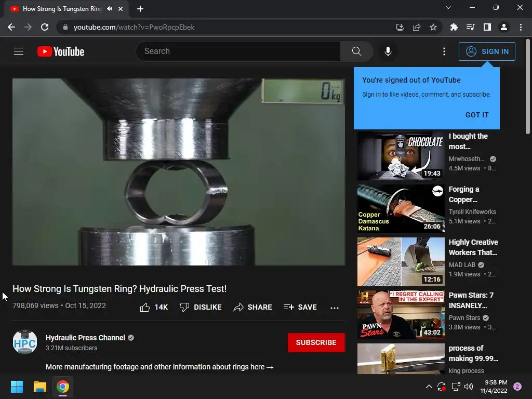Screen dimensions: 532x399
Task: Open 'Forging a Copper...' video title
Action: click(x=464, y=194)
